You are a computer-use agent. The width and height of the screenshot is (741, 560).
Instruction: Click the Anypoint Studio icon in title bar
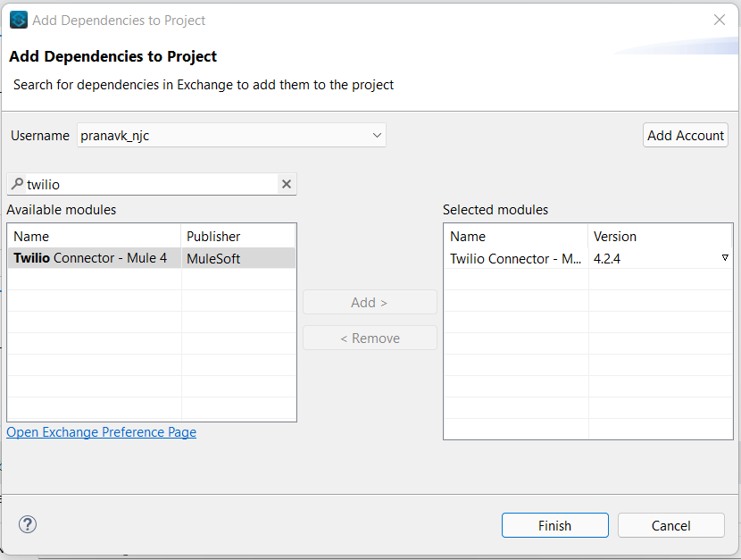[x=19, y=21]
